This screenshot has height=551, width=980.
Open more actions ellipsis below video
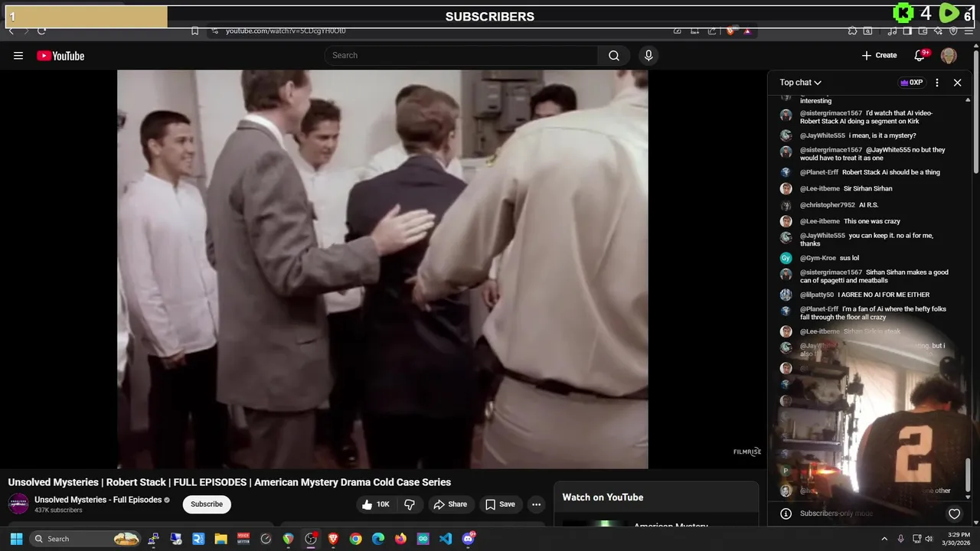(536, 504)
